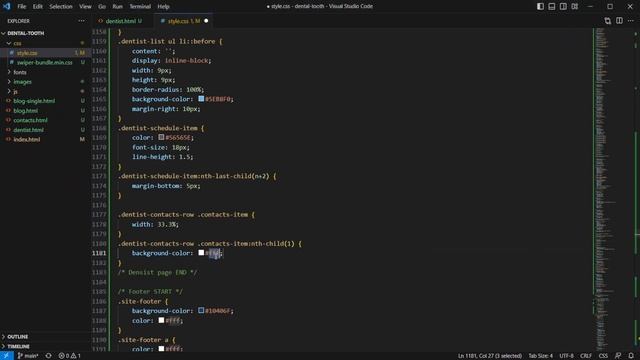Expand the TIMELINE section
Image resolution: width=640 pixels, height=360 pixels.
(x=18, y=347)
